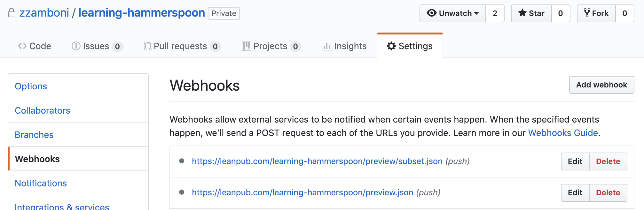Edit the preview.json webhook
Image resolution: width=644 pixels, height=210 pixels.
(575, 193)
